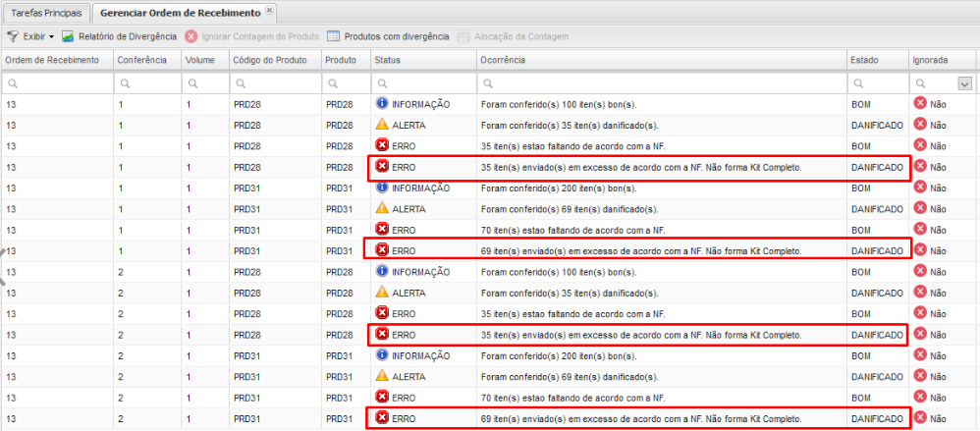Click info icon in Conferência 2 PRD28 INFORMAÇÃO row
Viewport: 980px width, 431px height.
383,271
